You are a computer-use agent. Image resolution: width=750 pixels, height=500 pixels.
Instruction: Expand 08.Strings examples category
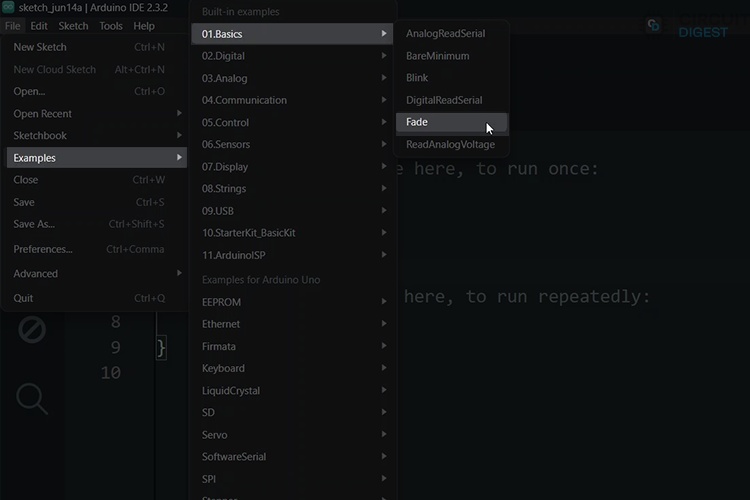tap(292, 189)
